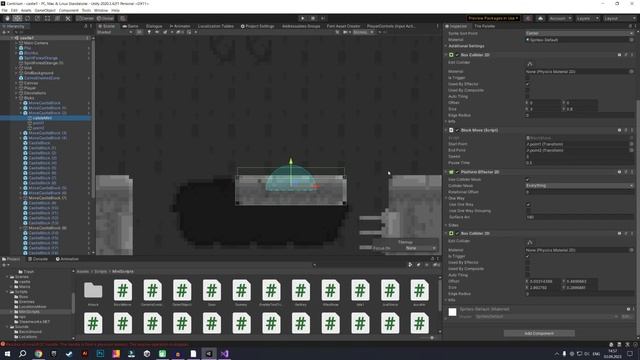Screen dimensions: 640x360
Task: Pick object for End Point field
Action: [x=631, y=150]
